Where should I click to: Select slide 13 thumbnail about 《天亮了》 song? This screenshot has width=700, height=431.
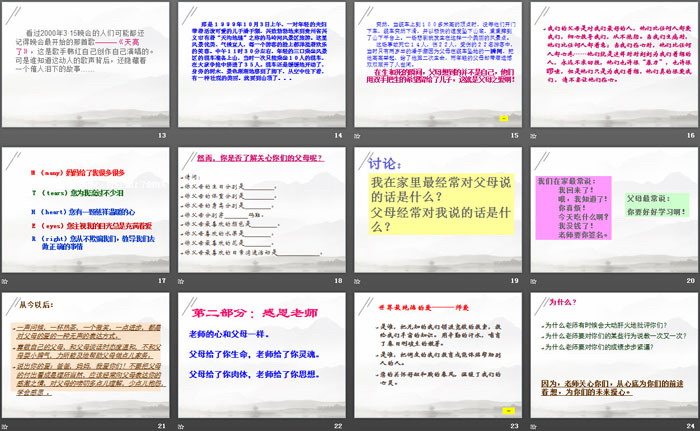(x=86, y=65)
